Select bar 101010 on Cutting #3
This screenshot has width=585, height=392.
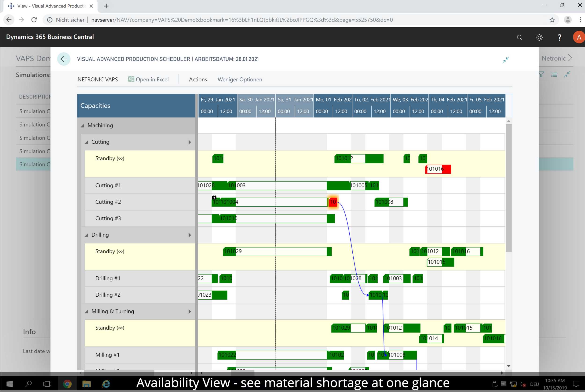pyautogui.click(x=277, y=219)
